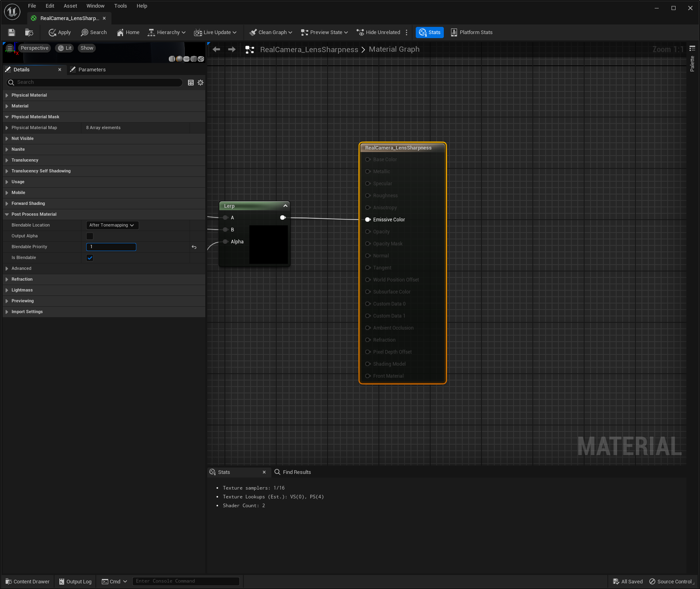700x589 pixels.
Task: Select the plane preview mesh
Action: 186,59
